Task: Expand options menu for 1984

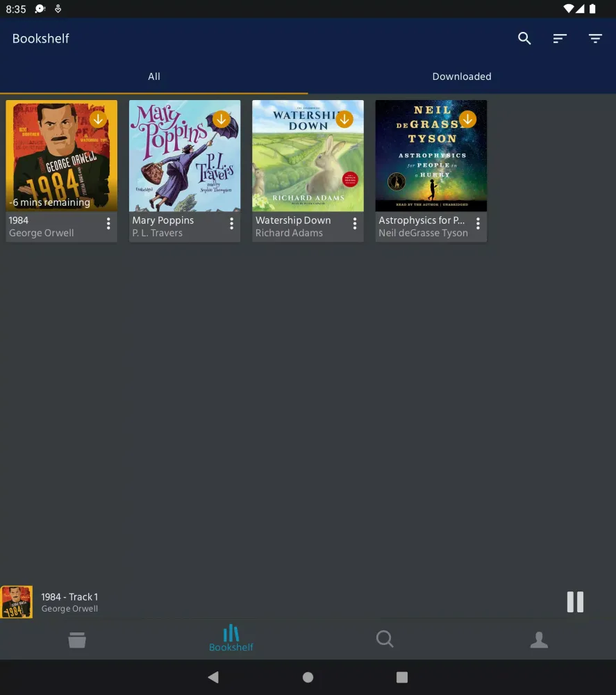Action: [108, 224]
